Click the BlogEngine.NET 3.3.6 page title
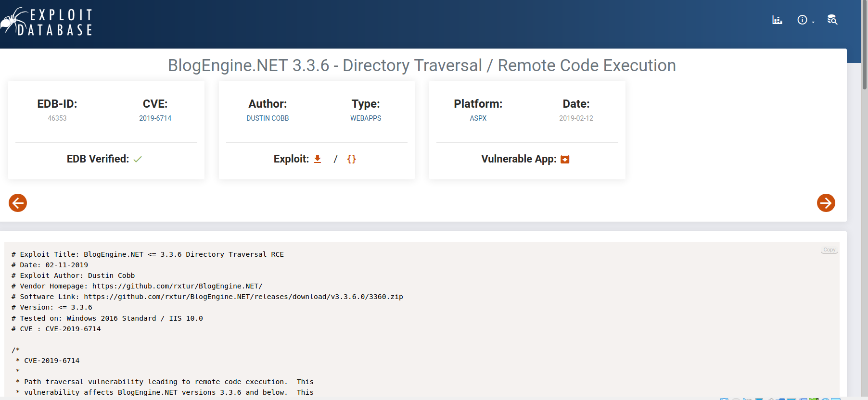The width and height of the screenshot is (868, 400). [422, 65]
